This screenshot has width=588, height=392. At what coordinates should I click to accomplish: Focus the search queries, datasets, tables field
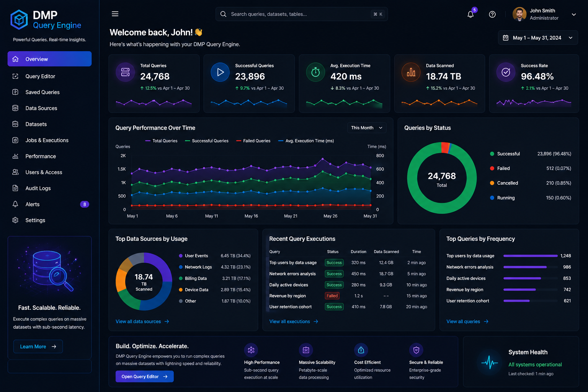[302, 14]
